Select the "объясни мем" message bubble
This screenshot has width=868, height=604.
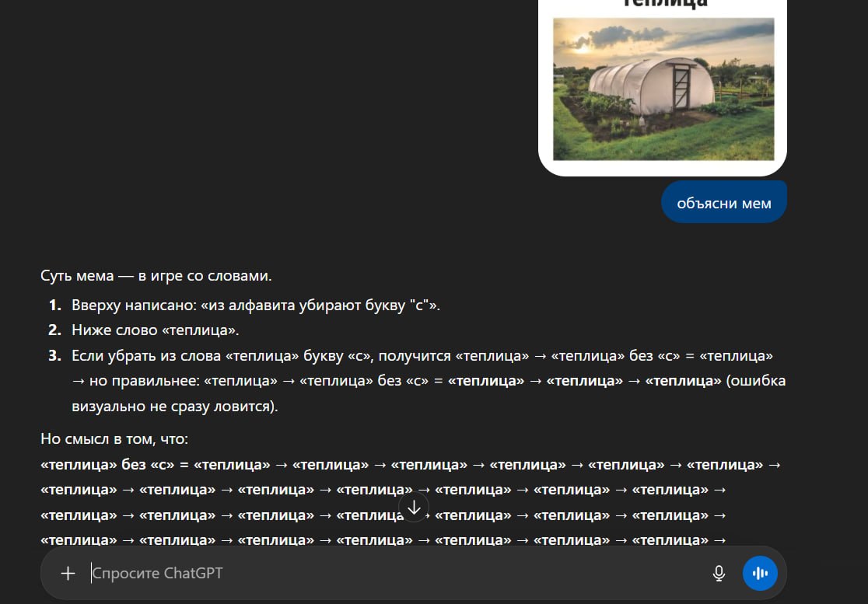coord(723,203)
